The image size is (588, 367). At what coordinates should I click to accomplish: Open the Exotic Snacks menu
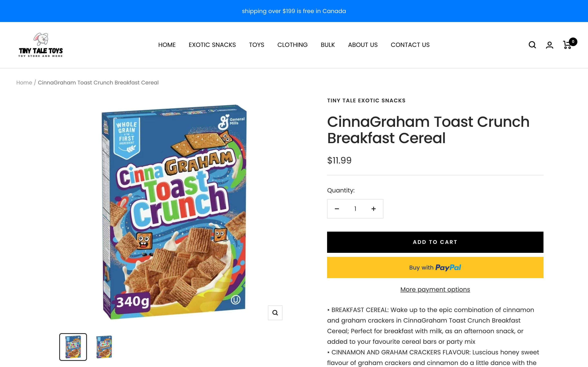[212, 45]
